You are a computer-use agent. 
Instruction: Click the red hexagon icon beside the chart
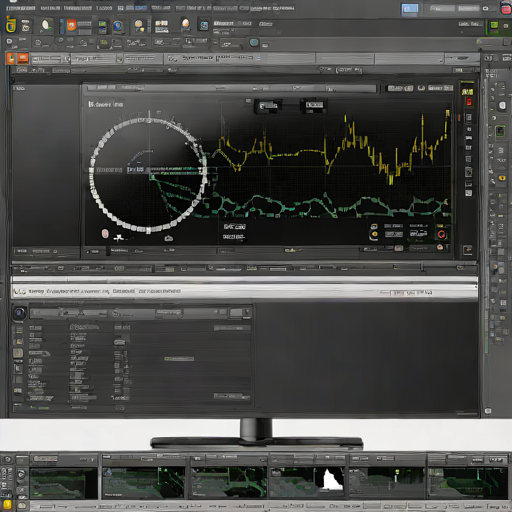441,234
